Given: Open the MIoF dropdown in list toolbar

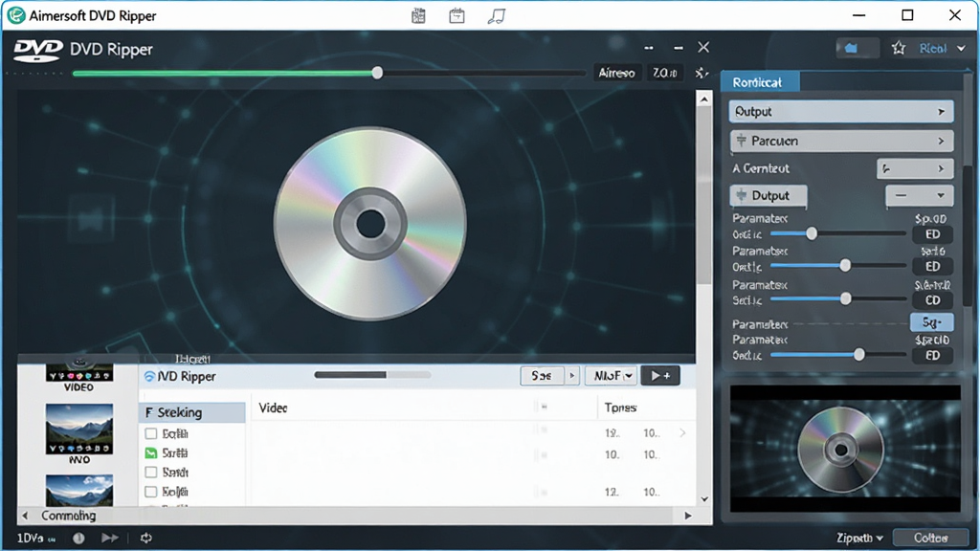Looking at the screenshot, I should coord(611,375).
